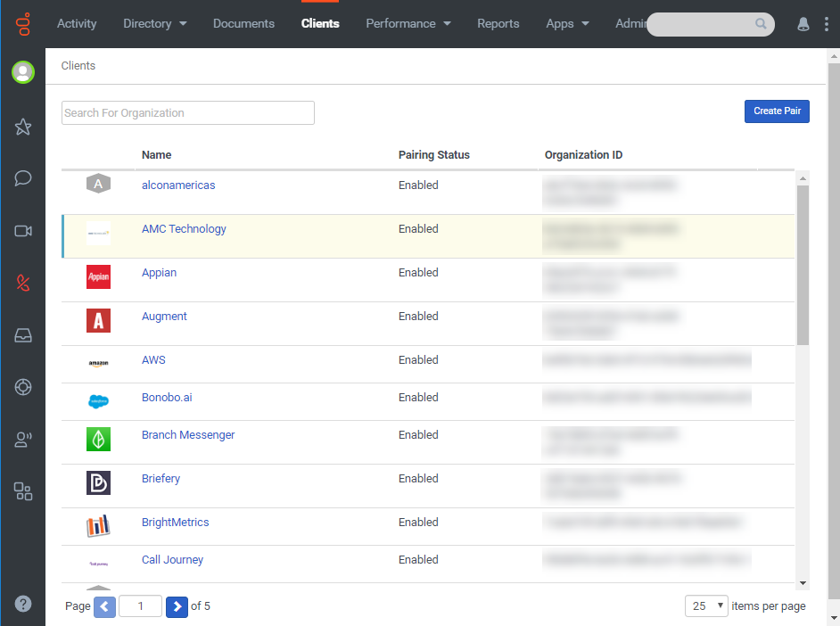Image resolution: width=840 pixels, height=626 pixels.
Task: Click the Enabled status for AWS
Action: (x=418, y=360)
